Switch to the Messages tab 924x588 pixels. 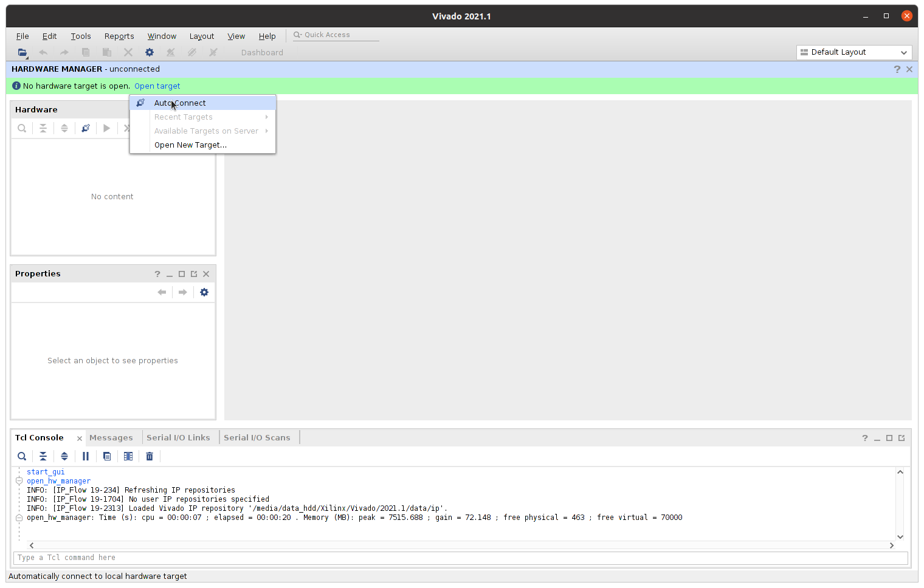[x=111, y=437]
